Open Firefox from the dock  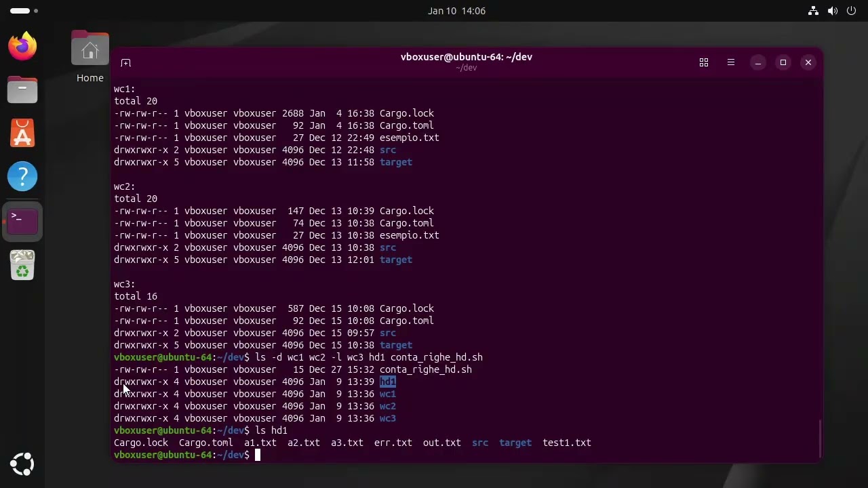pos(22,46)
